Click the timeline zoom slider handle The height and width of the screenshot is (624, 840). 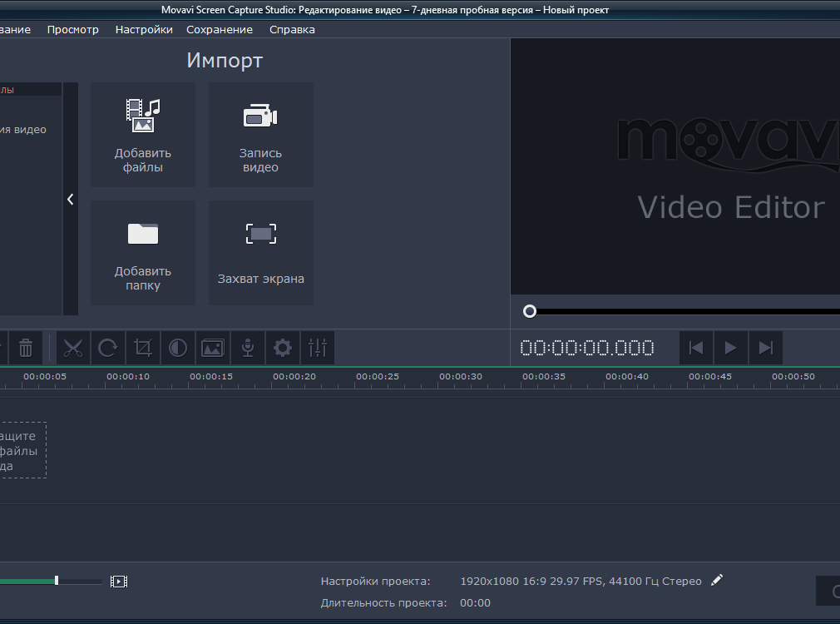[57, 581]
